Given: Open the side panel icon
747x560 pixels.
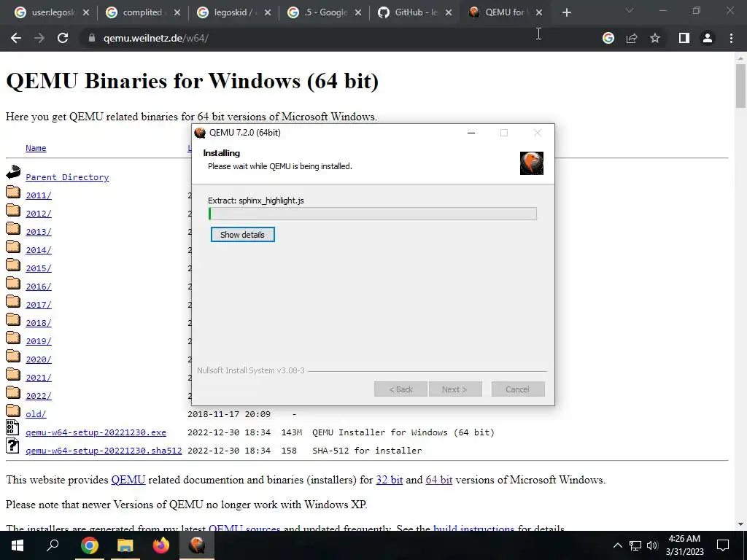Looking at the screenshot, I should [x=684, y=38].
